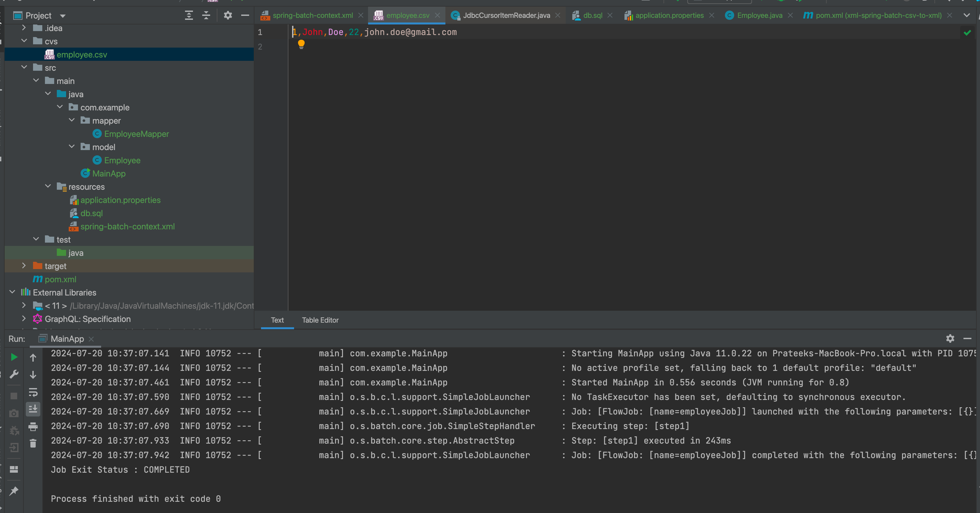
Task: Clear console output with the trash icon
Action: 33,444
